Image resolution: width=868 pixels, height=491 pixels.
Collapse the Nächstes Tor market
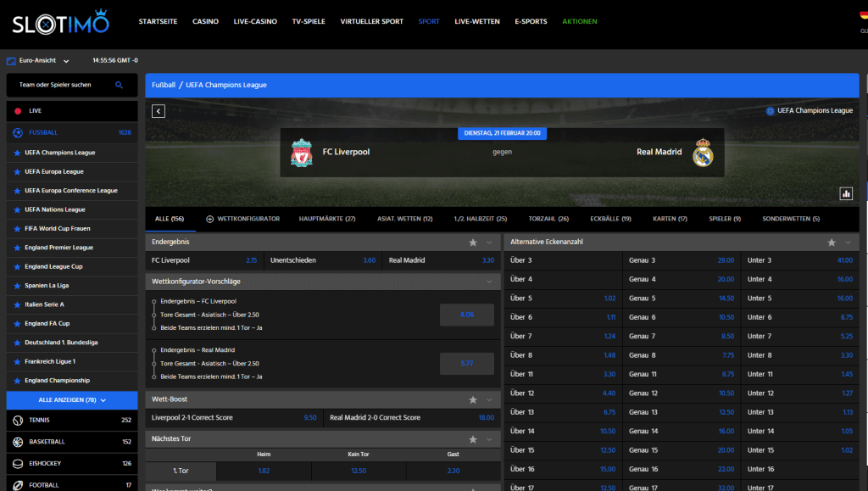(x=489, y=439)
